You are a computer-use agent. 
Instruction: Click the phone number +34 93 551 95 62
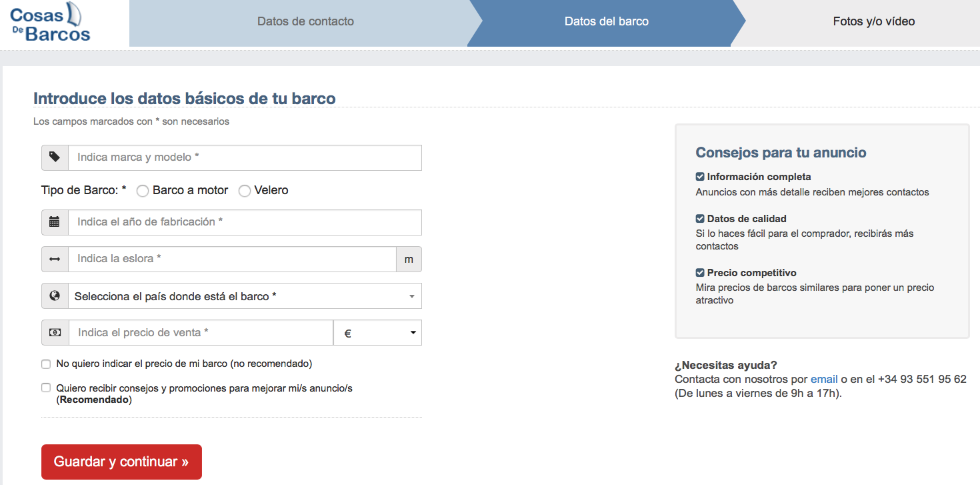point(922,379)
